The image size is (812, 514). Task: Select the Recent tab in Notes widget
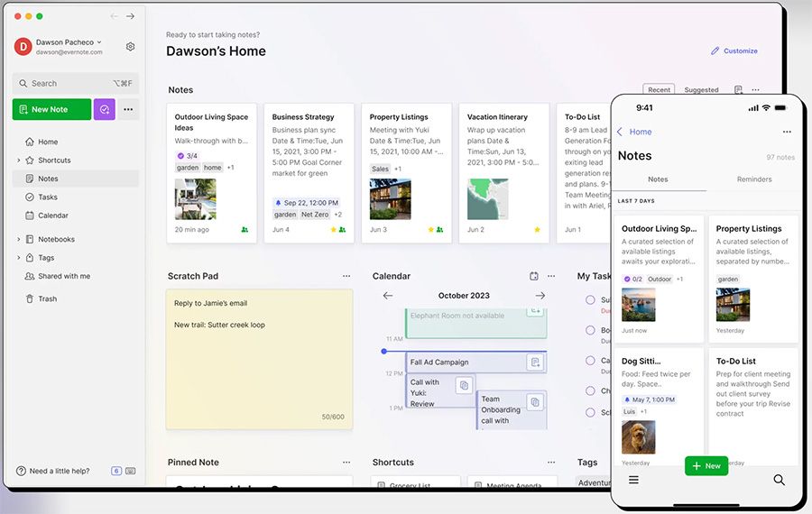(659, 89)
